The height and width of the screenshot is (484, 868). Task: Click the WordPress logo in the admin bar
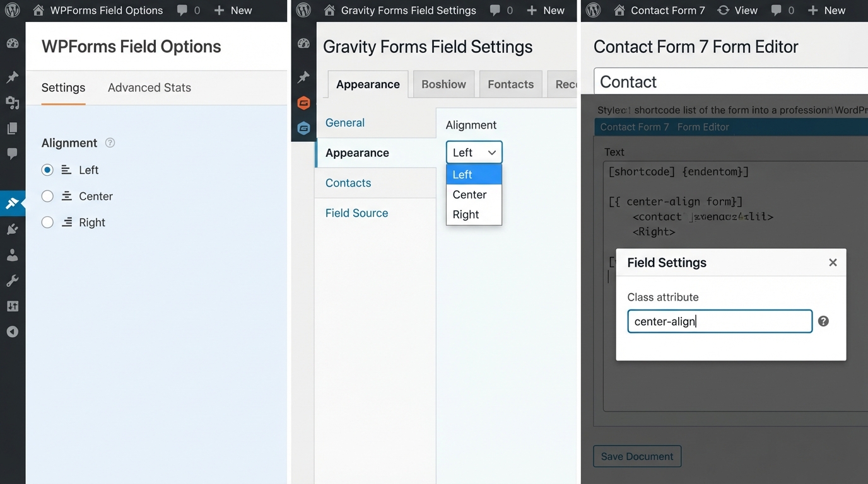point(13,10)
